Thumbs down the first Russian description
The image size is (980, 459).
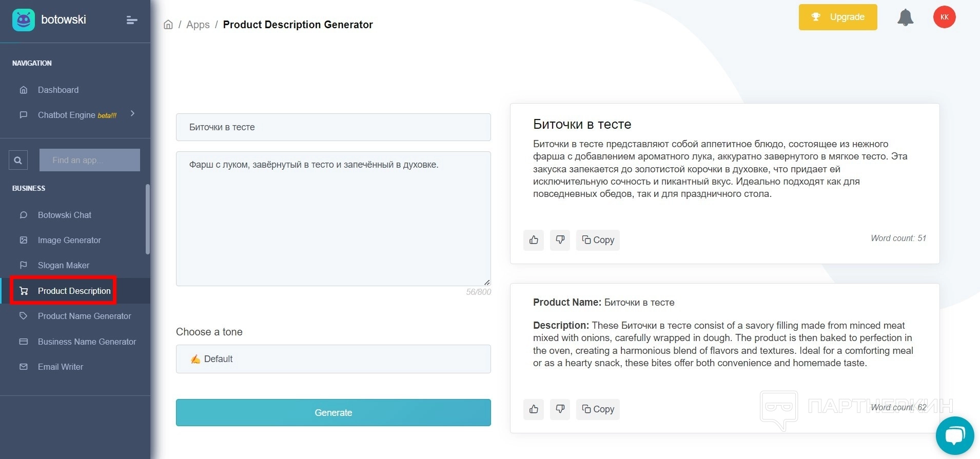click(560, 240)
